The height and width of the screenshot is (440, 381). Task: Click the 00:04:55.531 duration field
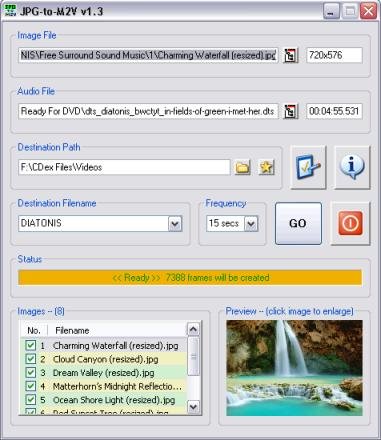334,111
